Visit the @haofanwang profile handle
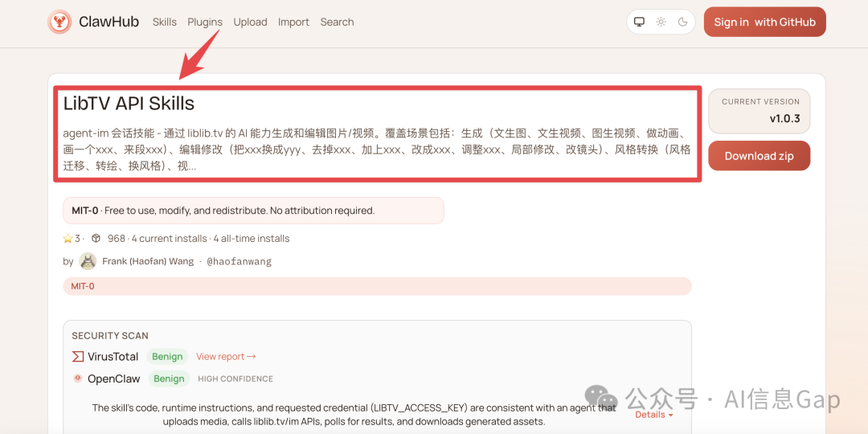The width and height of the screenshot is (868, 434). tap(239, 261)
